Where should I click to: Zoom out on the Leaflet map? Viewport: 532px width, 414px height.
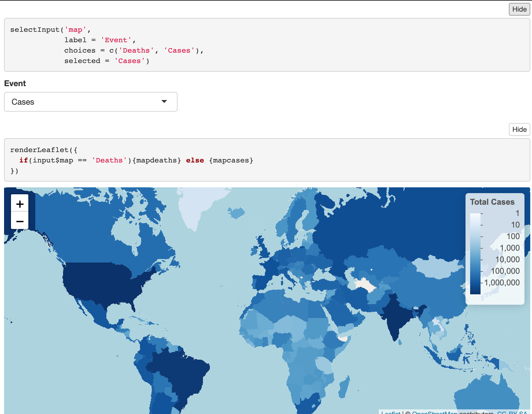tap(20, 221)
